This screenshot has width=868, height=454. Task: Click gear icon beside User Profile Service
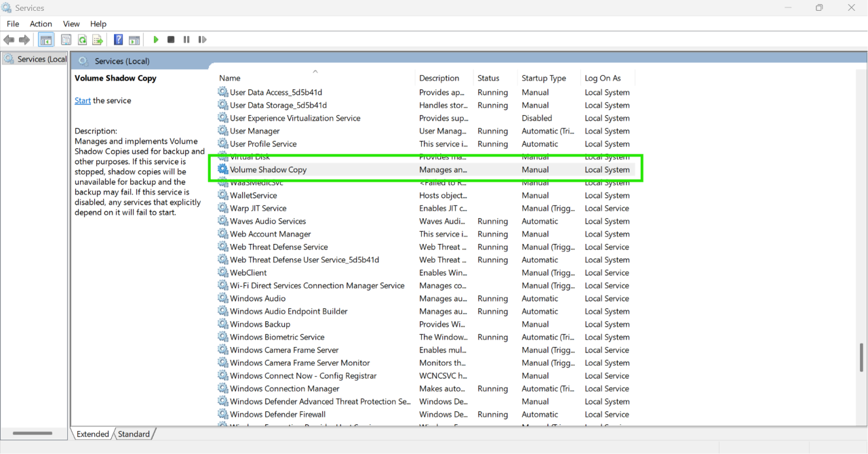point(222,144)
